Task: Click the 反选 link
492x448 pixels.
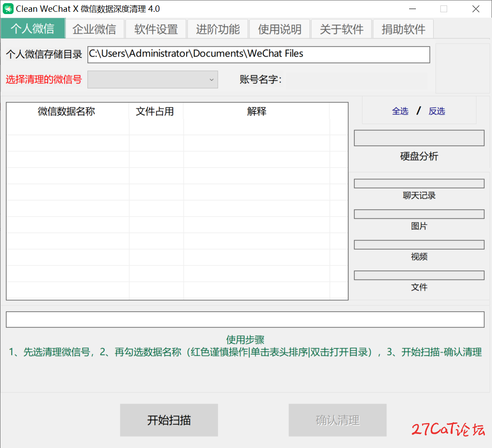Action: 437,111
